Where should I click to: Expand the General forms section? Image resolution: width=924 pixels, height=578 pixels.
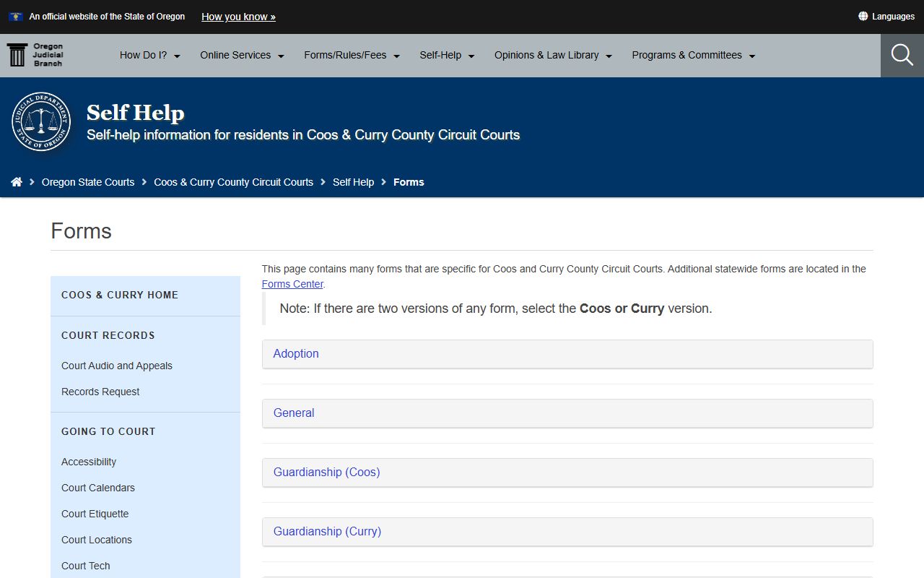(x=567, y=413)
